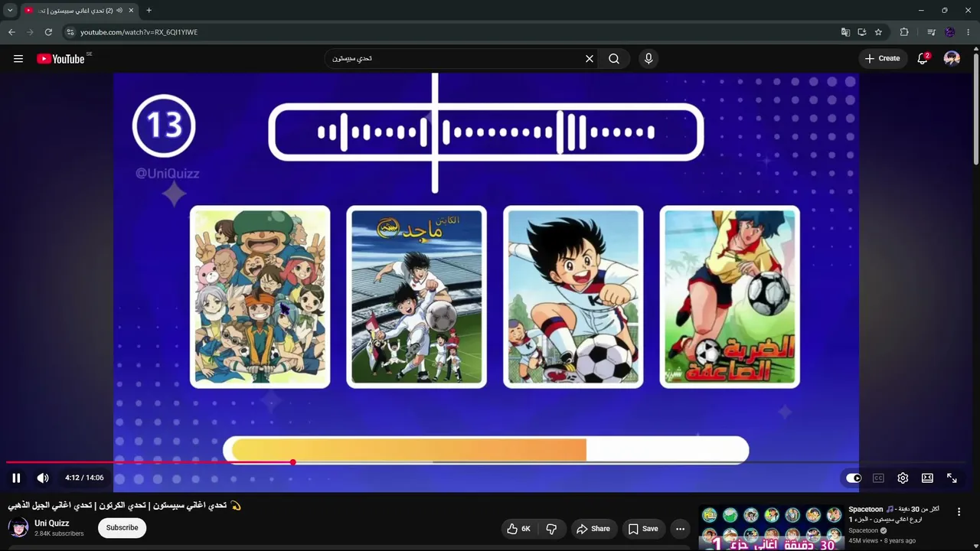Image resolution: width=980 pixels, height=551 pixels.
Task: Bookmark this page with the star
Action: pos(878,32)
